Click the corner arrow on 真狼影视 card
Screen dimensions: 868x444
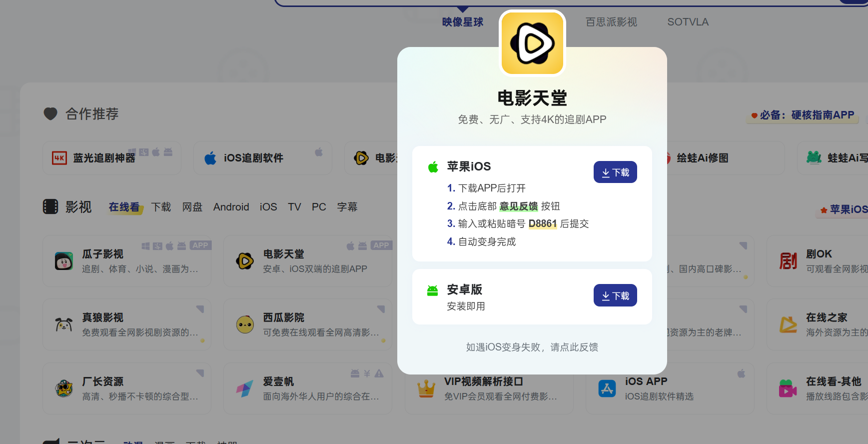coord(200,309)
